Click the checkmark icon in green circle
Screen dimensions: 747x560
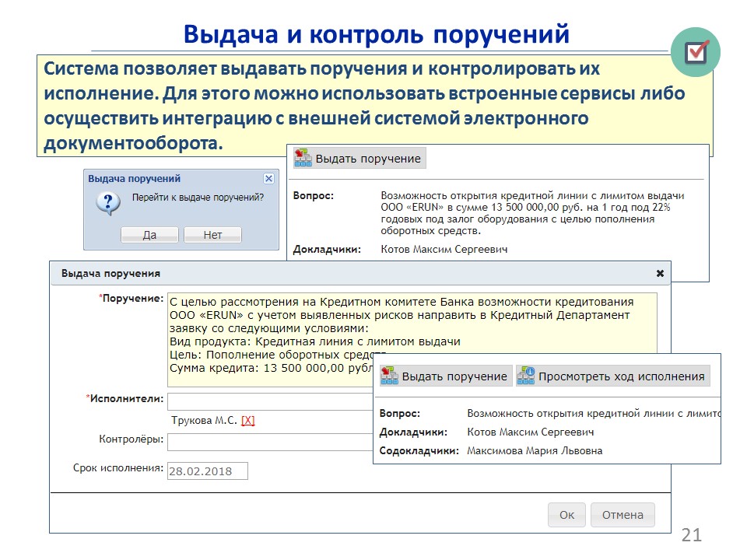click(x=696, y=52)
